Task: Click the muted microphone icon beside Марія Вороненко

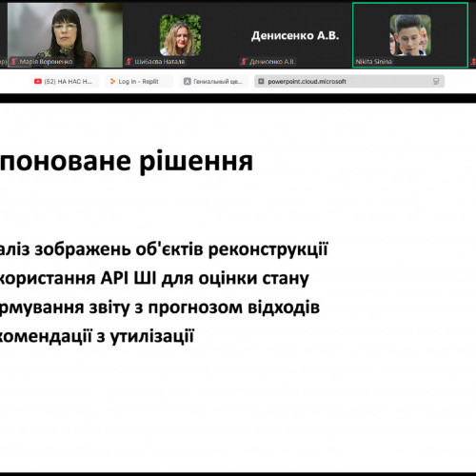Action: click(13, 61)
